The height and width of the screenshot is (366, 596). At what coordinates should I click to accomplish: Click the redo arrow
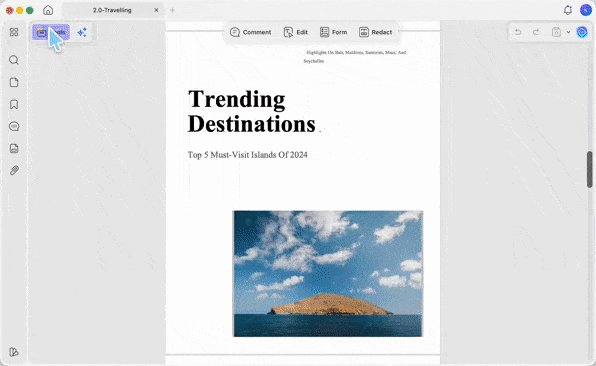(x=536, y=32)
